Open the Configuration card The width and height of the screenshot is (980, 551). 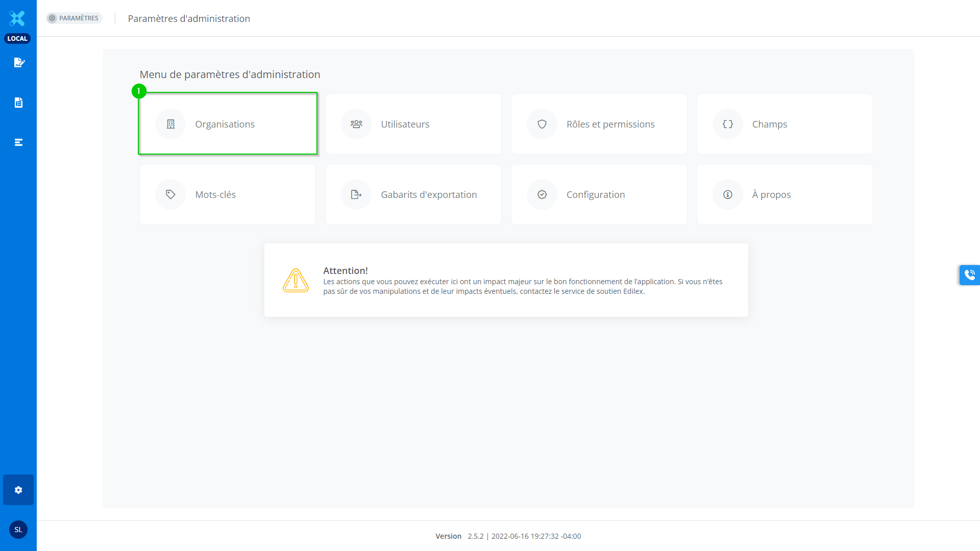tap(599, 194)
